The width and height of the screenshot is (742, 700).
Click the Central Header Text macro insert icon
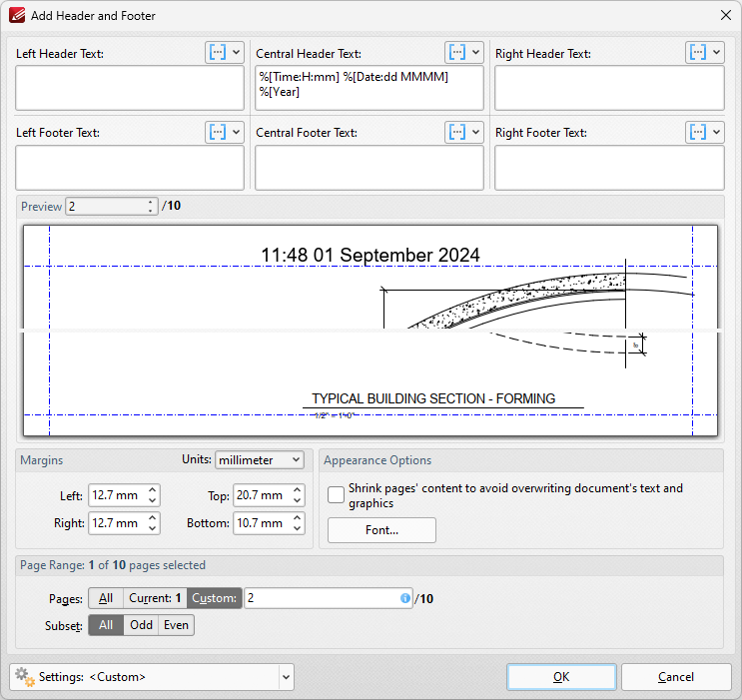tap(457, 52)
